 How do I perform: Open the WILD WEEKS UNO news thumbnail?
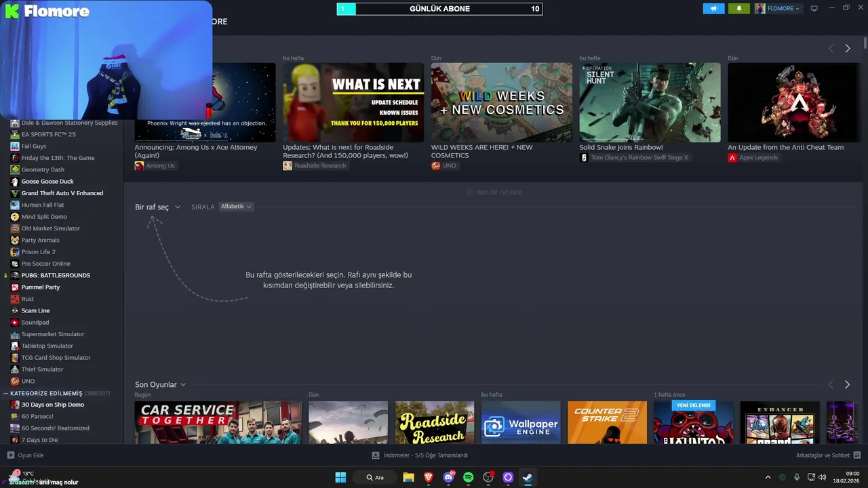[502, 102]
